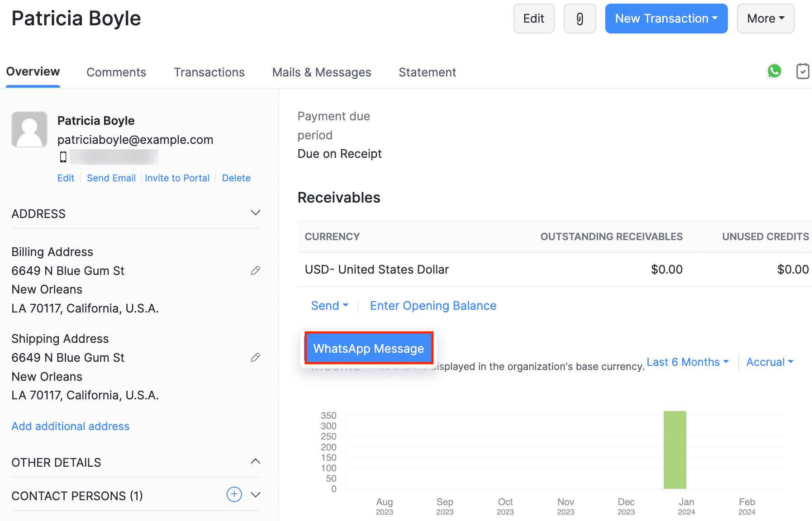Open the More dropdown menu

(765, 19)
